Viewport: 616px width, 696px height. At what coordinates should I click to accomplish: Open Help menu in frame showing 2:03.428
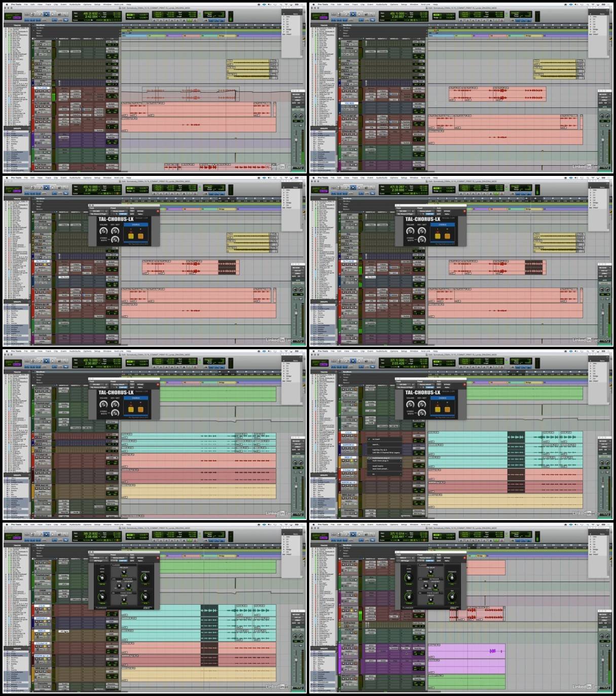435,351
